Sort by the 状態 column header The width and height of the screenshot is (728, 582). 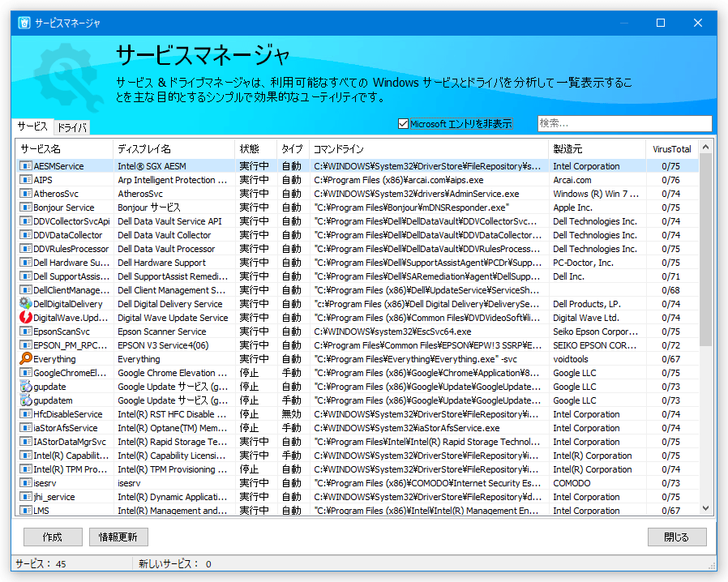pyautogui.click(x=256, y=149)
